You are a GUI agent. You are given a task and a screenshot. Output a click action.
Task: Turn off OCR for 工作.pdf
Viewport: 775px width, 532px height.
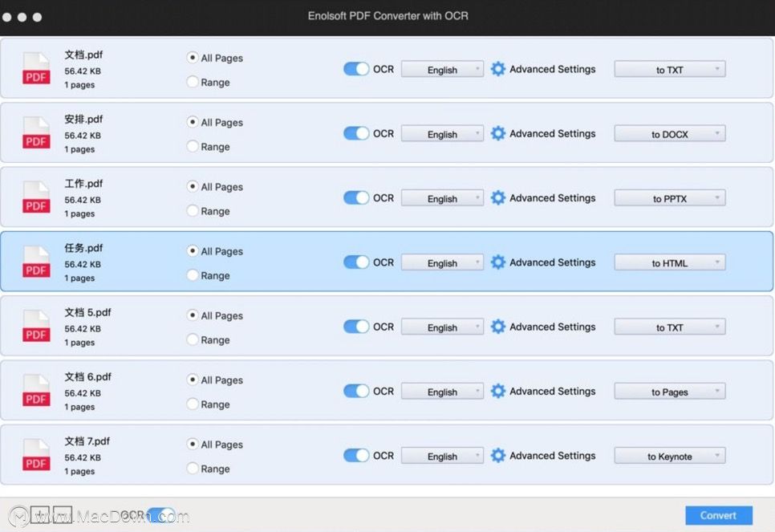tap(356, 197)
